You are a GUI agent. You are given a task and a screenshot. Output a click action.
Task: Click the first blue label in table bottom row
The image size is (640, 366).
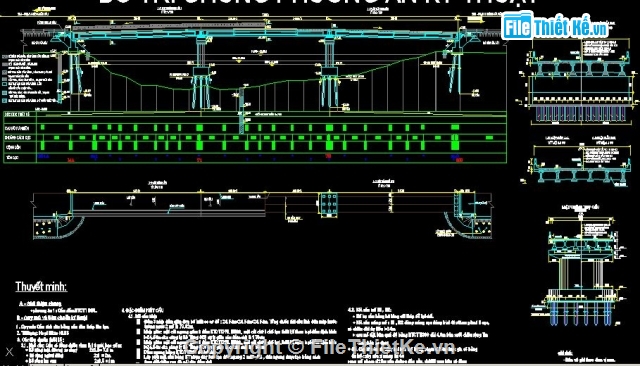(43, 156)
